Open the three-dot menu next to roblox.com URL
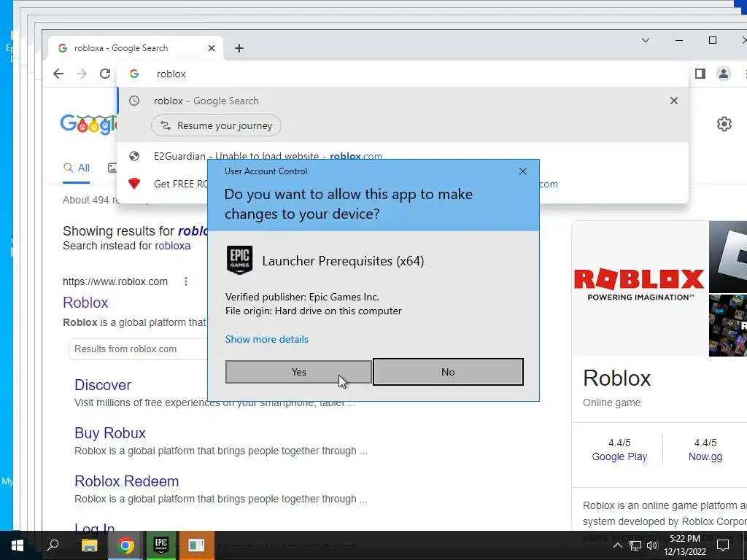 186,281
